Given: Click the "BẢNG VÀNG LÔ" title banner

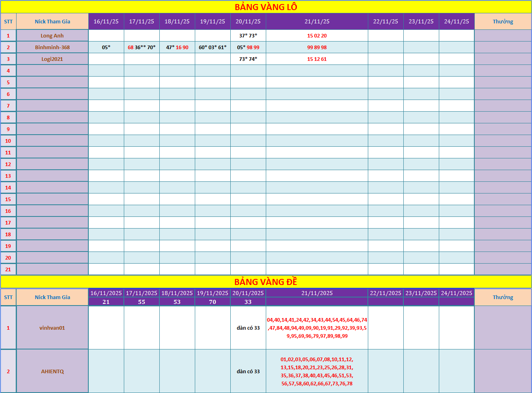Looking at the screenshot, I should tap(266, 7).
